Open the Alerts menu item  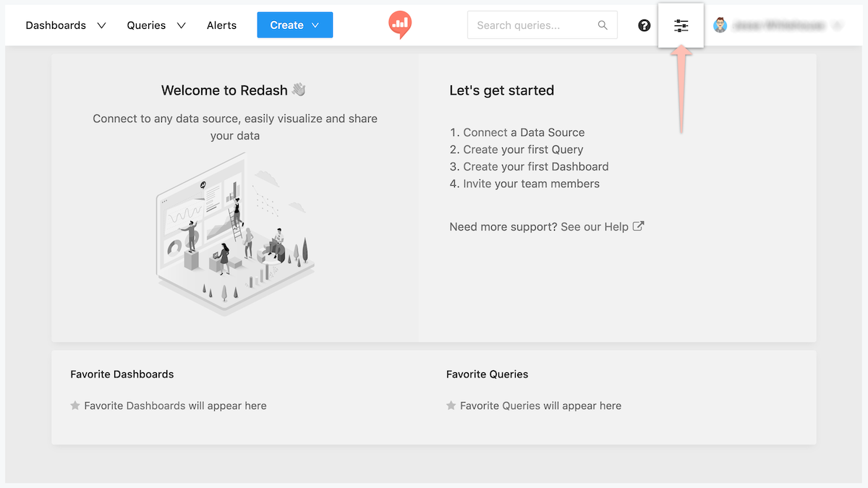221,25
